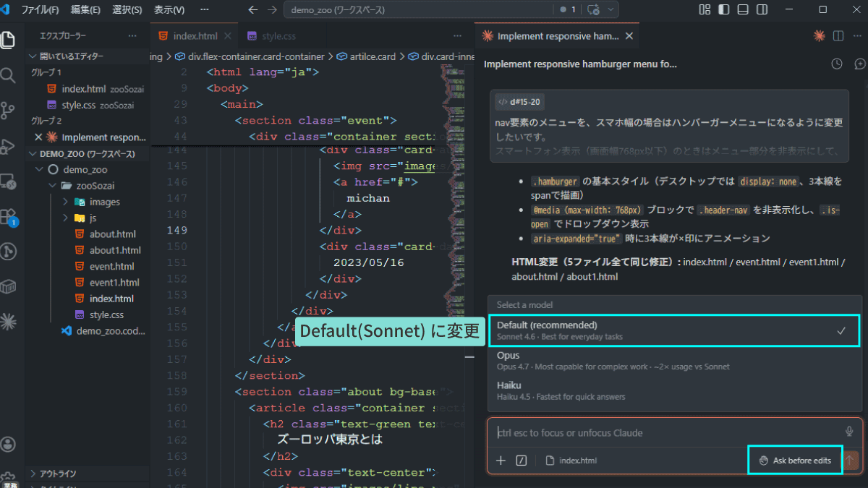Select the Default (recommended) Sonnet model
Image resolution: width=868 pixels, height=488 pixels.
674,330
